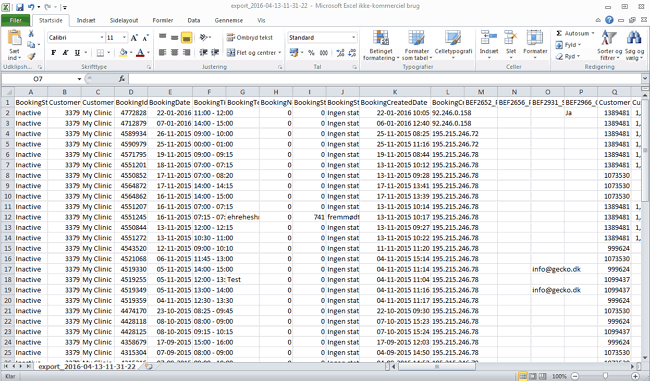Open Celletypografi cell styles

453,43
